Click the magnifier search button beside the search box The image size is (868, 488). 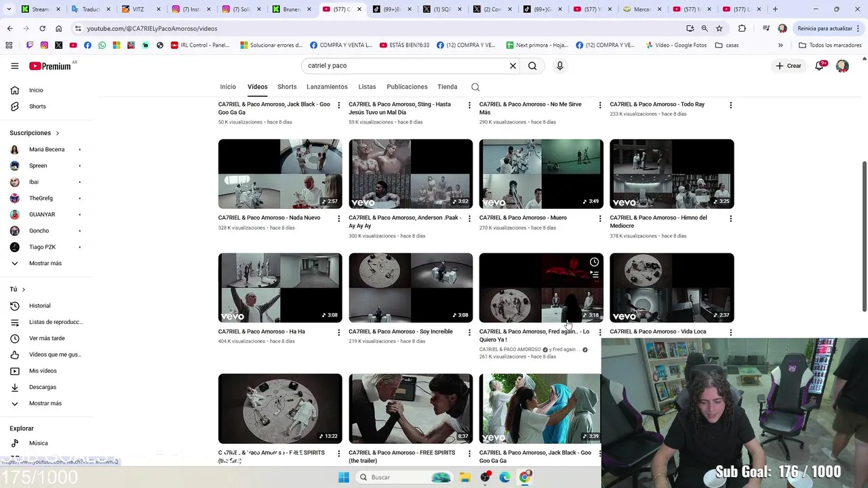click(532, 66)
